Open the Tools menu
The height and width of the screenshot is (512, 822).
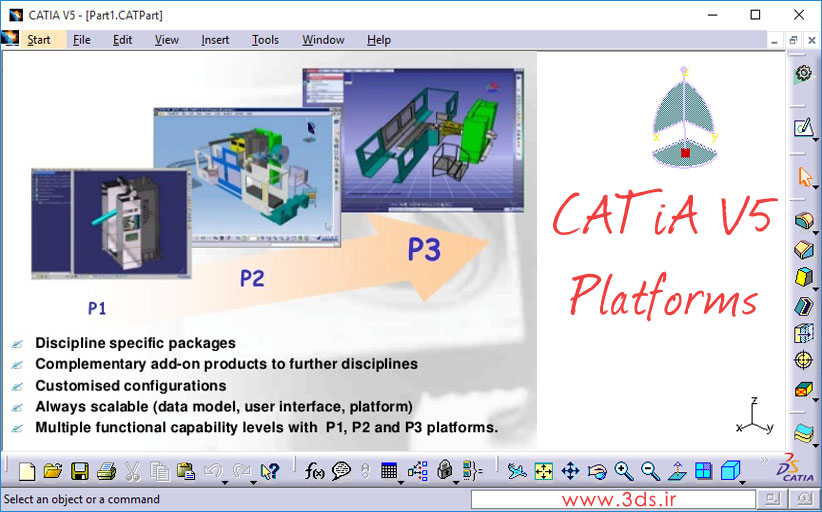265,40
